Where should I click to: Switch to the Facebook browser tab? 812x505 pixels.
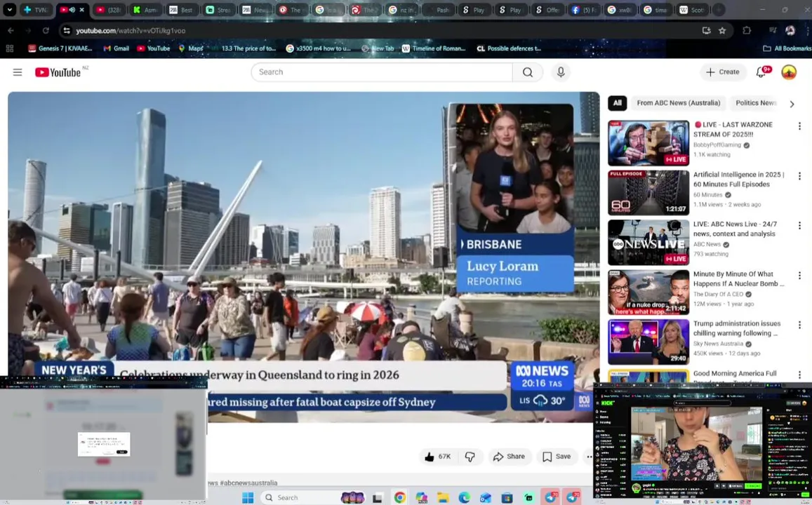click(583, 9)
